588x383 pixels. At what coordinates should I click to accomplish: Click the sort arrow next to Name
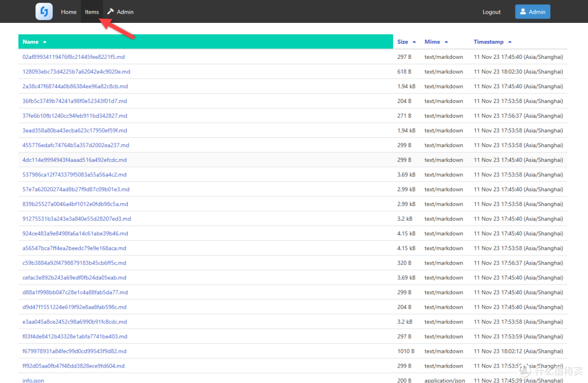click(x=45, y=42)
